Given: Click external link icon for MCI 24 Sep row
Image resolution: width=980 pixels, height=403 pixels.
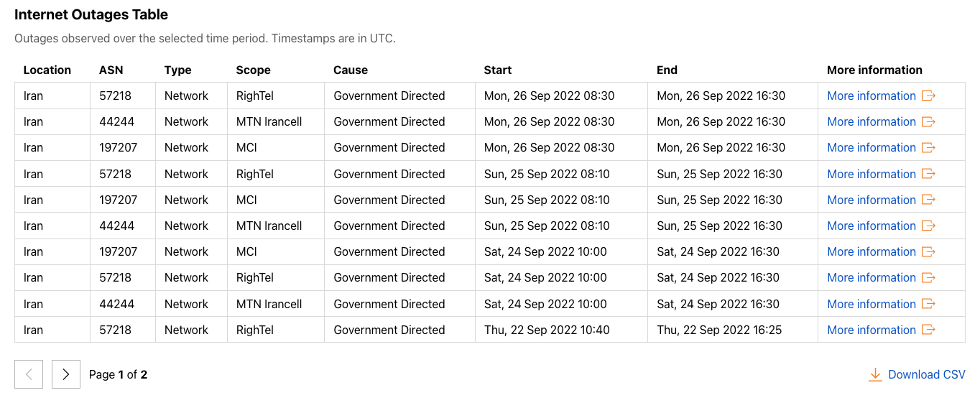Looking at the screenshot, I should (928, 251).
